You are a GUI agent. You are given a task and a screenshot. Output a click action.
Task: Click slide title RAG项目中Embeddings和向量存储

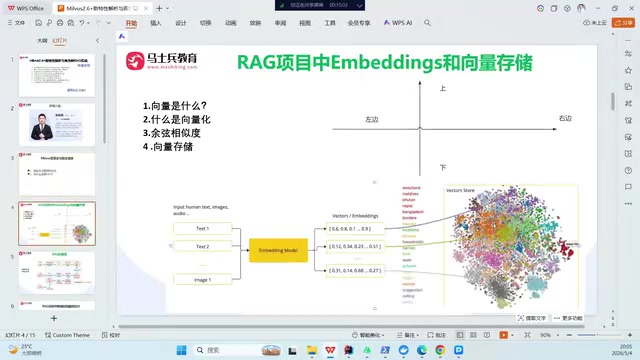pos(384,63)
